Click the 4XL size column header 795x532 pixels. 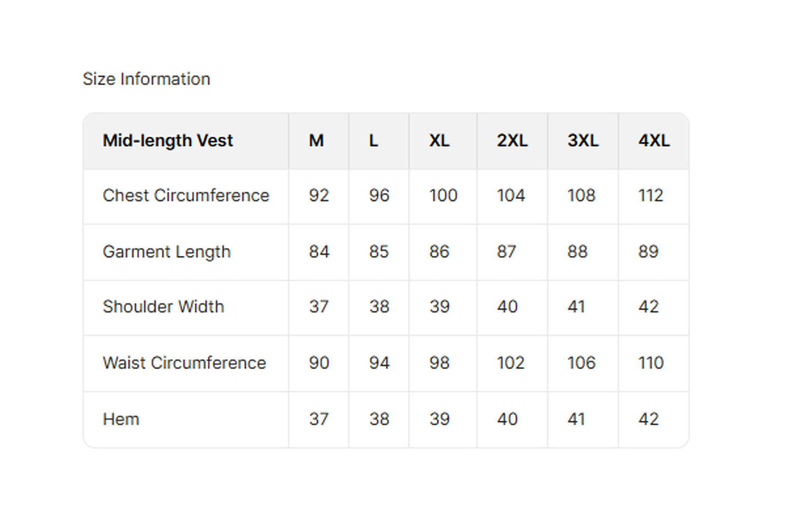click(654, 141)
